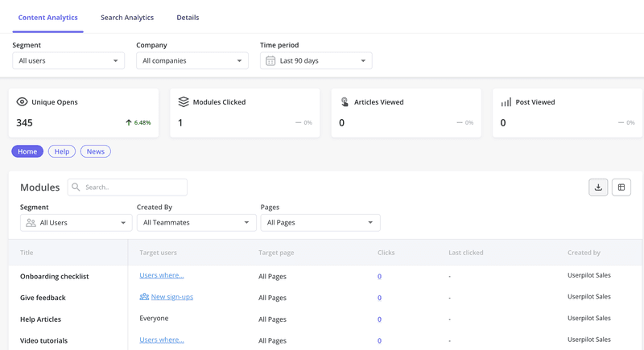Screen dimensions: 644x350
Task: Click the Articles Viewed pointer icon
Action: (x=345, y=102)
